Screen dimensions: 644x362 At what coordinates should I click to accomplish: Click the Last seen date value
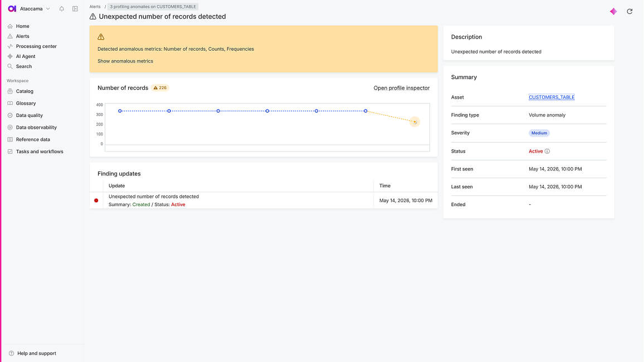(555, 187)
